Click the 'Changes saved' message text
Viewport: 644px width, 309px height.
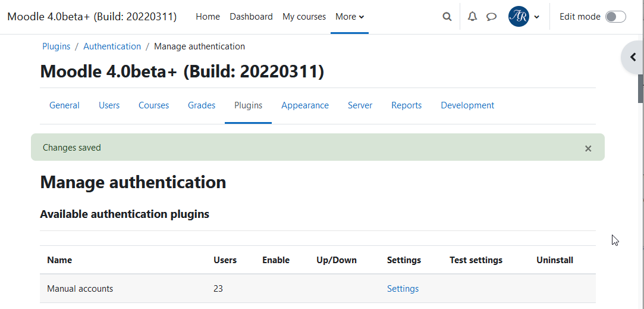click(x=72, y=147)
